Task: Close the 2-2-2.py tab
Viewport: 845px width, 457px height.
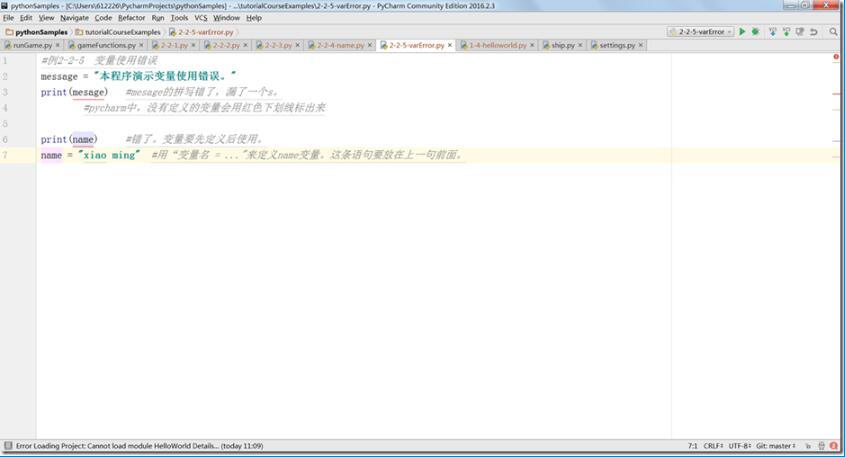Action: 245,45
